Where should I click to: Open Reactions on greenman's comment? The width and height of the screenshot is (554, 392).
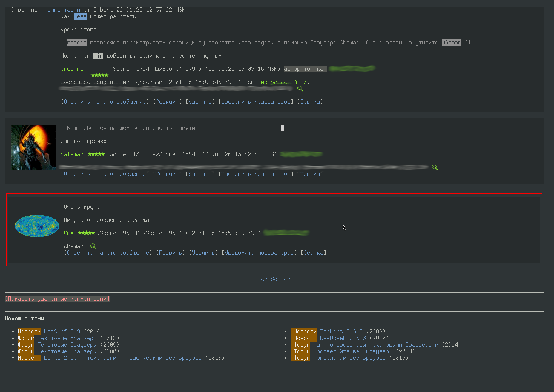[167, 102]
